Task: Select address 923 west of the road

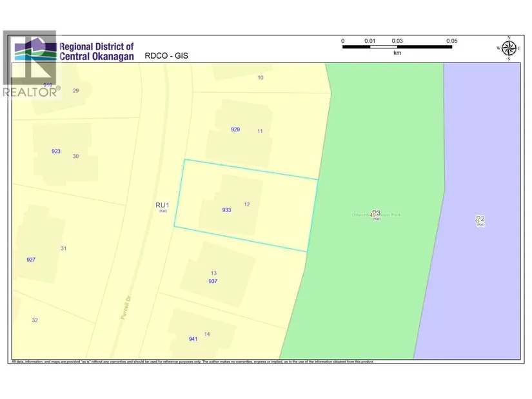Action: click(56, 151)
